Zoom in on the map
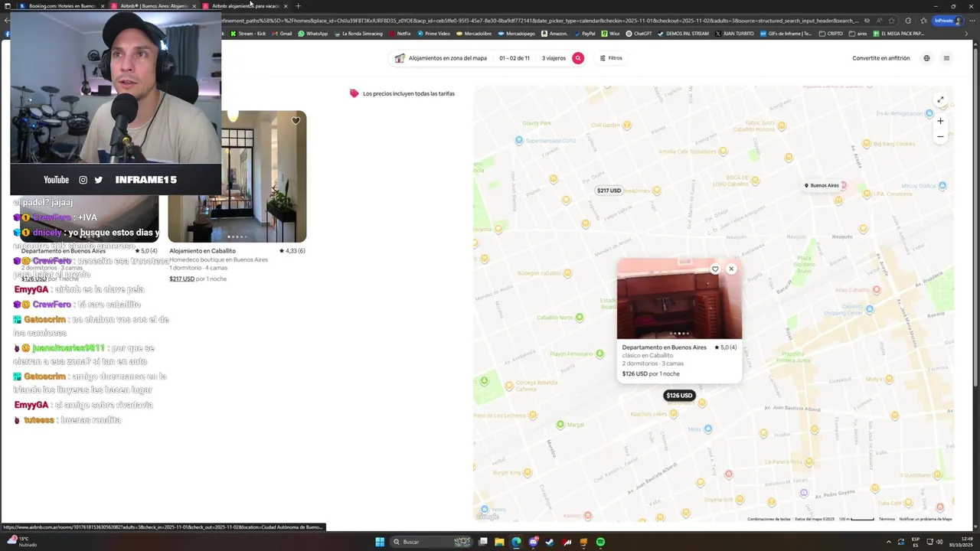The height and width of the screenshot is (551, 980). (x=940, y=121)
